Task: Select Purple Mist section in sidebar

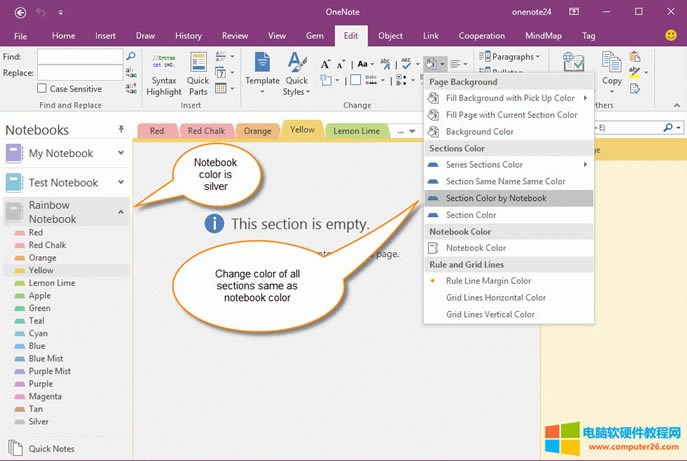Action: 49,371
